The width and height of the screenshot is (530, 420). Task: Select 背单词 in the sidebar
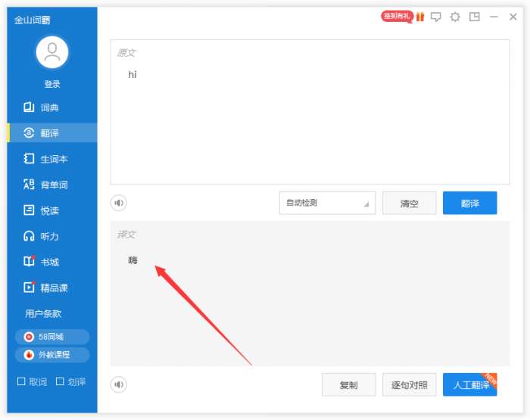[52, 185]
